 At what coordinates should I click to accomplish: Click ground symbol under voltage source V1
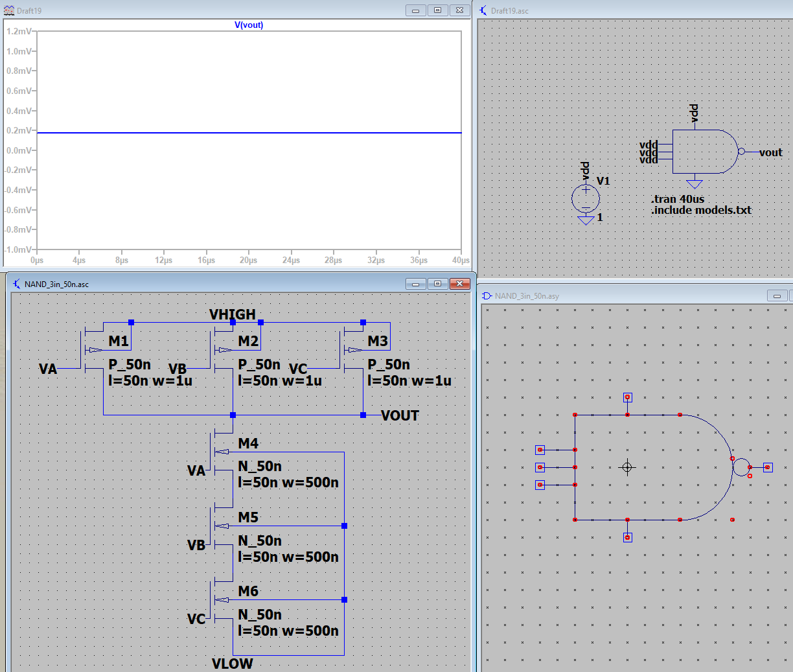point(586,220)
